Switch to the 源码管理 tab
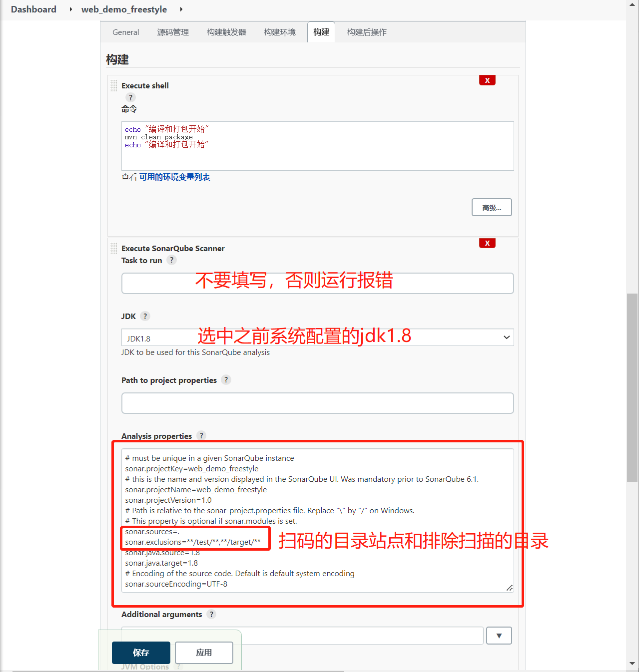 (173, 32)
